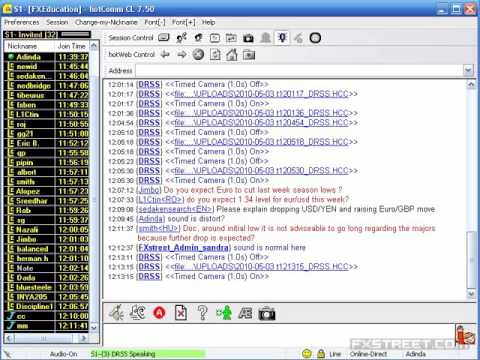Viewport: 480px width, 360px height.
Task: Toggle the padlock icon in status bar
Action: [x=321, y=353]
